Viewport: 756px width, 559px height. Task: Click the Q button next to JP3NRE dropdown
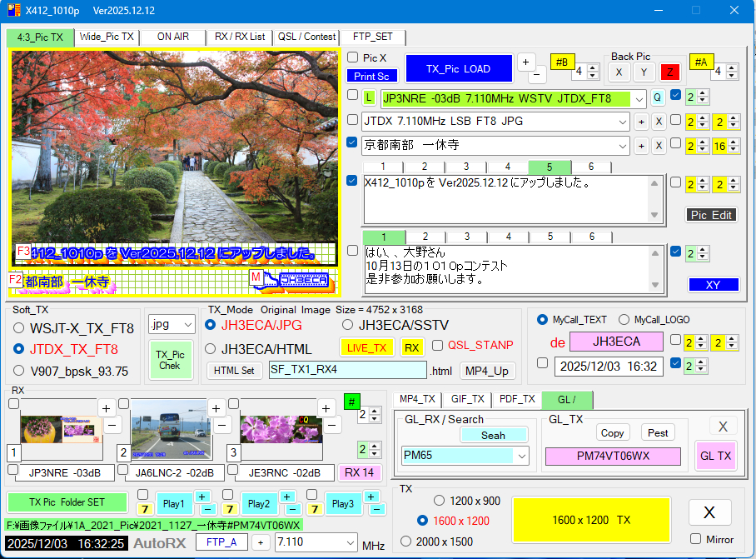coord(657,98)
